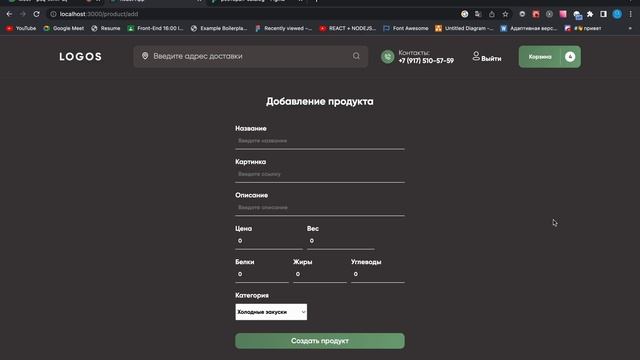640x360 pixels.
Task: Reload the current page
Action: coord(36,14)
